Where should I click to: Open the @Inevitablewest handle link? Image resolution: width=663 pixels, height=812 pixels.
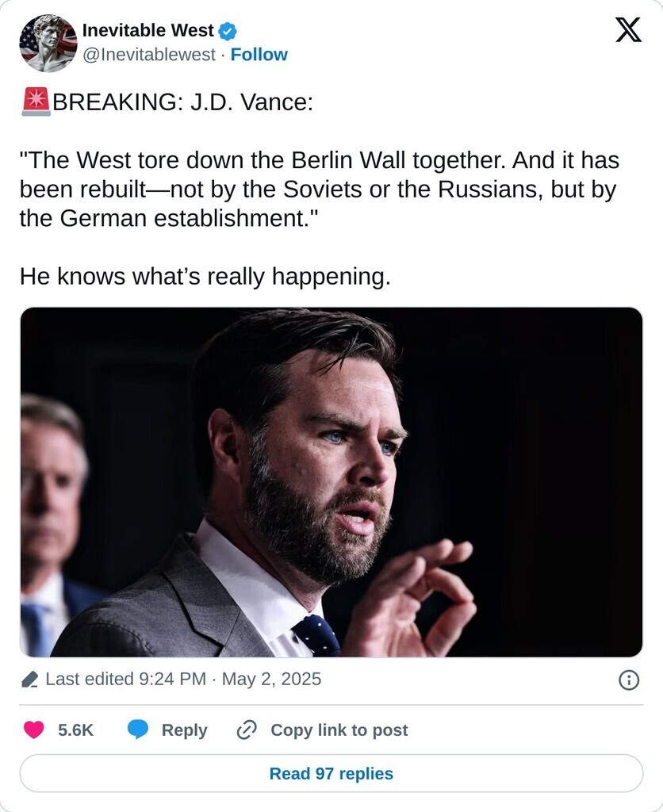tap(148, 55)
